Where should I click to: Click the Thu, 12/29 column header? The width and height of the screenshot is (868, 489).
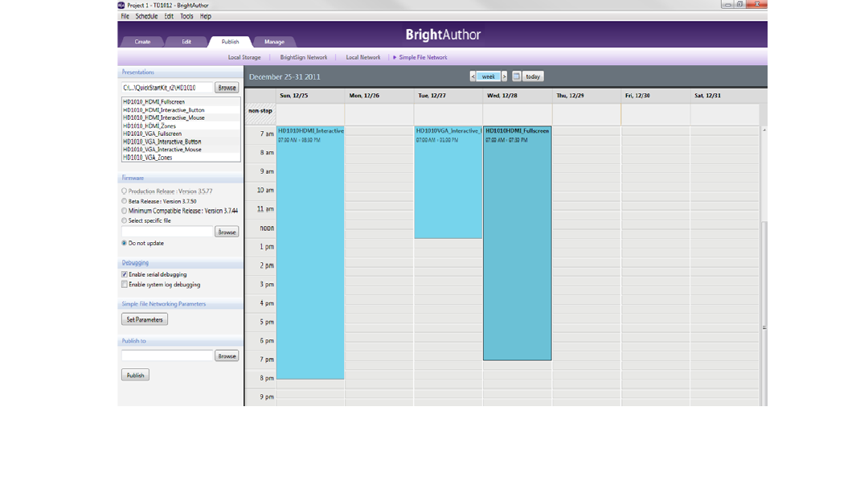click(587, 96)
